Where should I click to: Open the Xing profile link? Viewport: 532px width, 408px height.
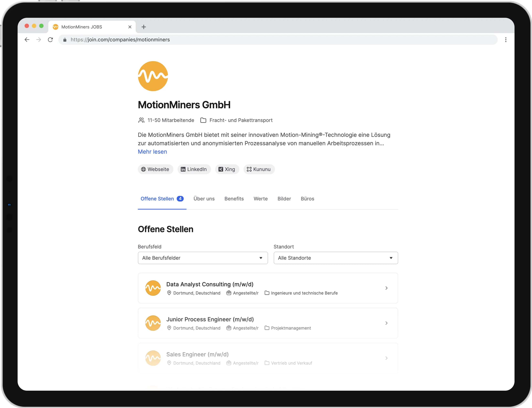[227, 169]
